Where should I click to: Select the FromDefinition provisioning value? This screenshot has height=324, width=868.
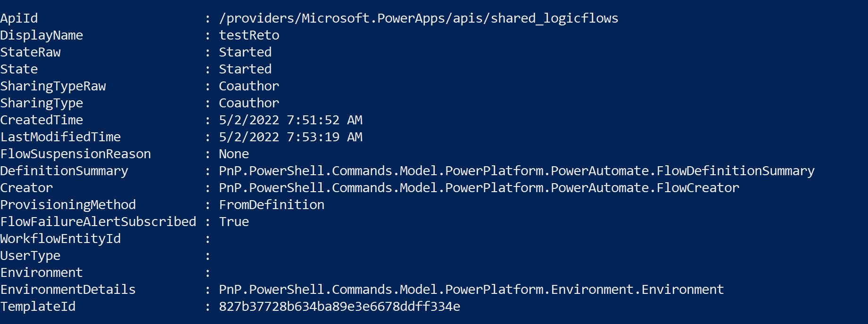[x=272, y=205]
